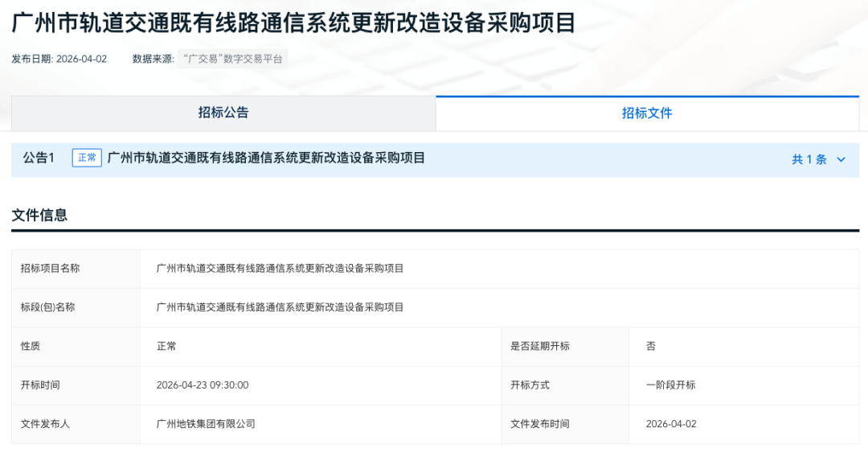This screenshot has height=457, width=868.
Task: Click the 文件发布时间 value 2026-04-02
Action: (671, 423)
